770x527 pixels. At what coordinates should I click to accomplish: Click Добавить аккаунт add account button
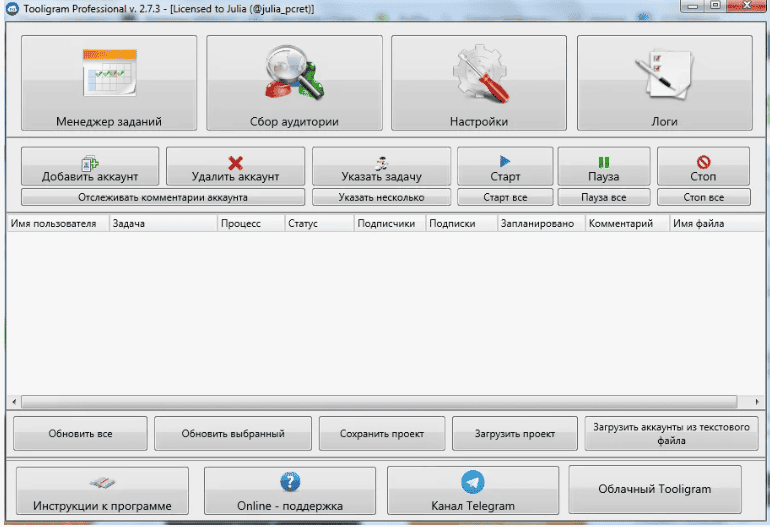point(90,166)
